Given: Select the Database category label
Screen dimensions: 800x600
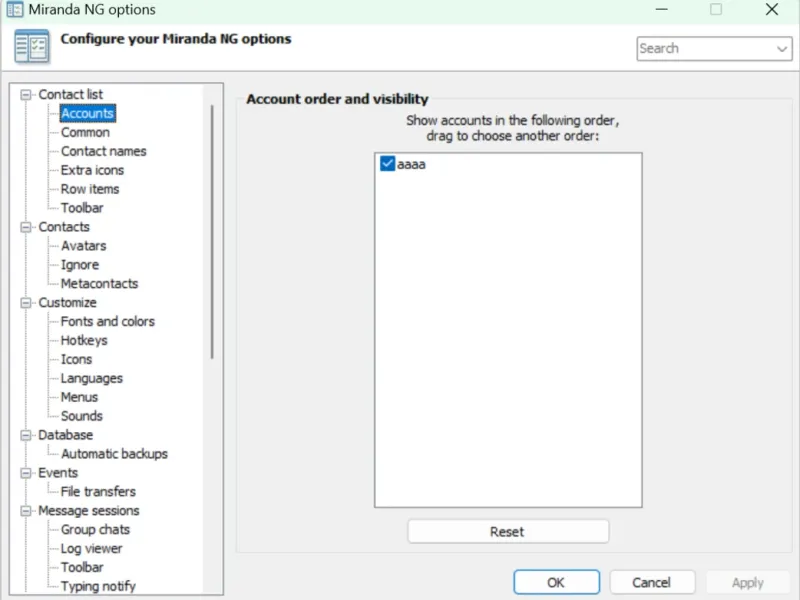Looking at the screenshot, I should (x=65, y=435).
